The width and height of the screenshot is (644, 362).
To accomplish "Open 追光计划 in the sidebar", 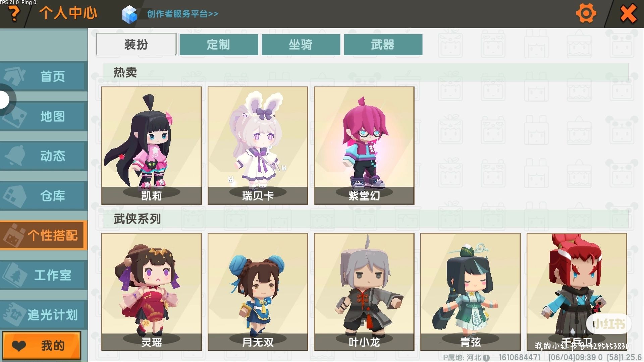I will point(43,315).
